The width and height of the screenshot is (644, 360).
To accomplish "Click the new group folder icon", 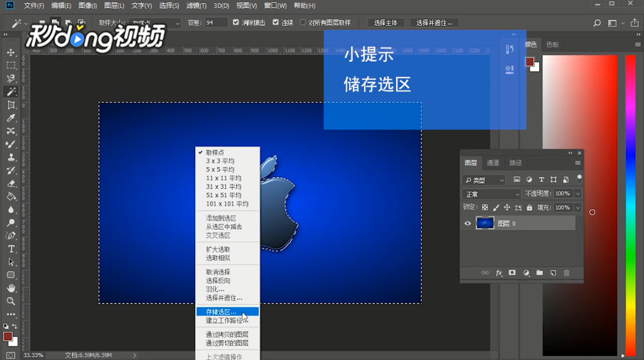I will pyautogui.click(x=540, y=273).
